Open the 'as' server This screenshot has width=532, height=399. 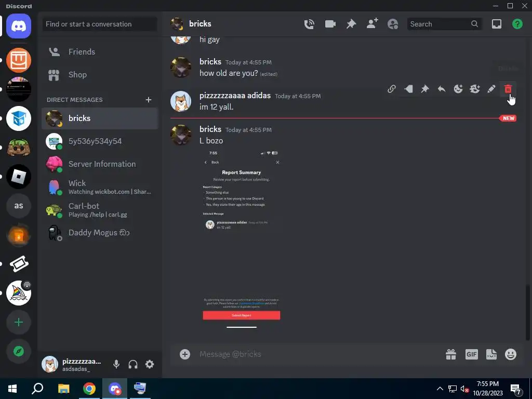19,206
